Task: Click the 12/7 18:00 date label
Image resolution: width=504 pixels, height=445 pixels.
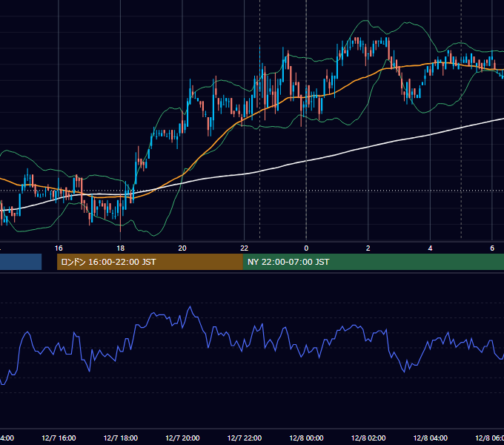Action: coord(121,438)
